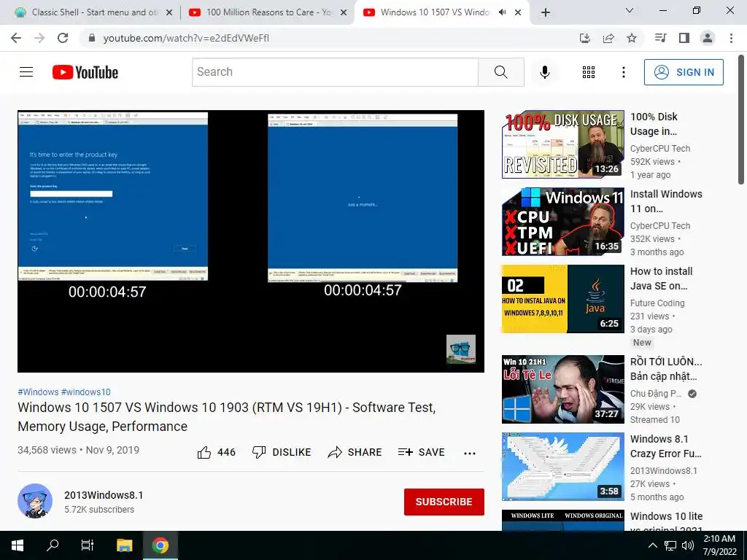Close the Windows 10 1507 VS tab

pyautogui.click(x=519, y=13)
